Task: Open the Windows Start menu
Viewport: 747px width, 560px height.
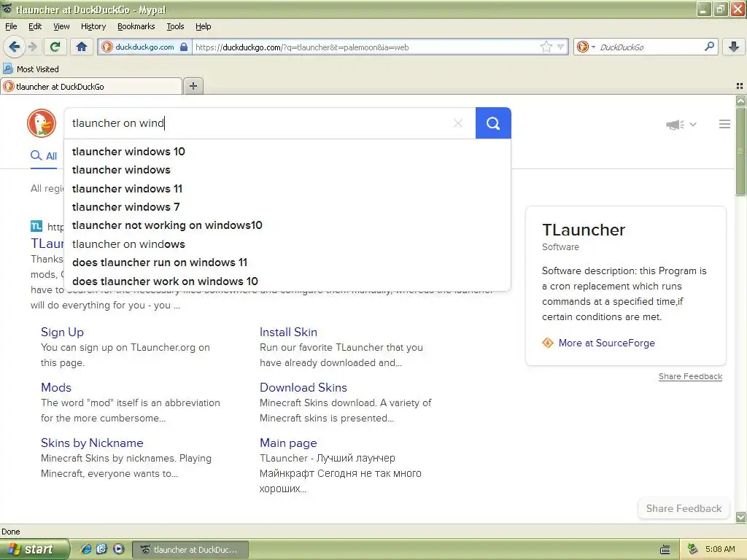Action: 34,549
